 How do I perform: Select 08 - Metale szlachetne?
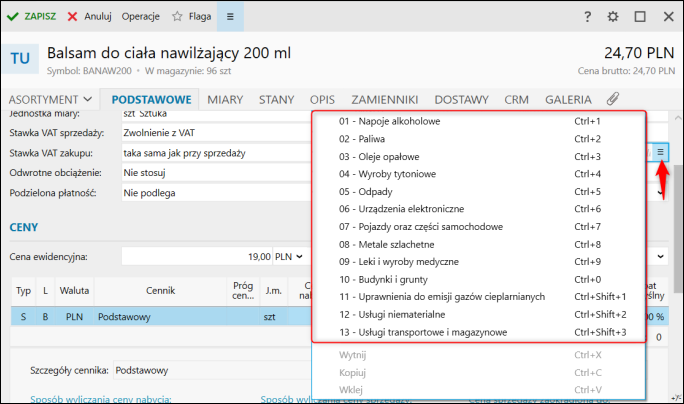[x=479, y=244]
